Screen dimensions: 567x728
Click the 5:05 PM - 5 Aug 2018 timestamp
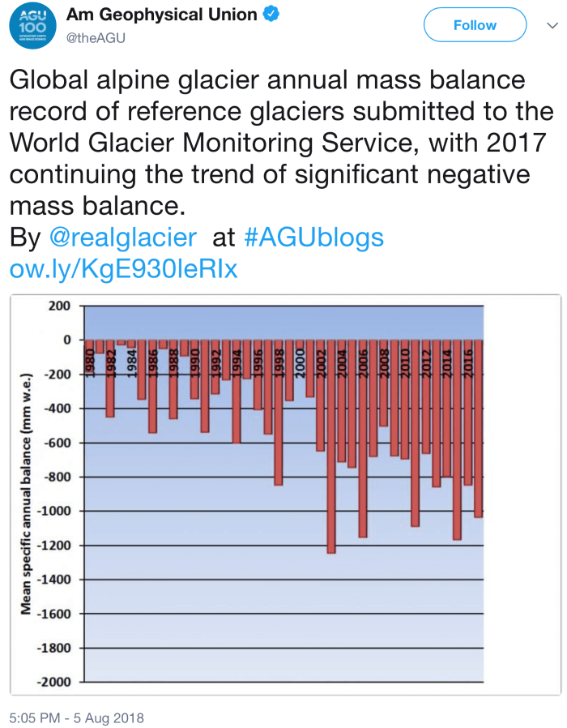pyautogui.click(x=76, y=718)
